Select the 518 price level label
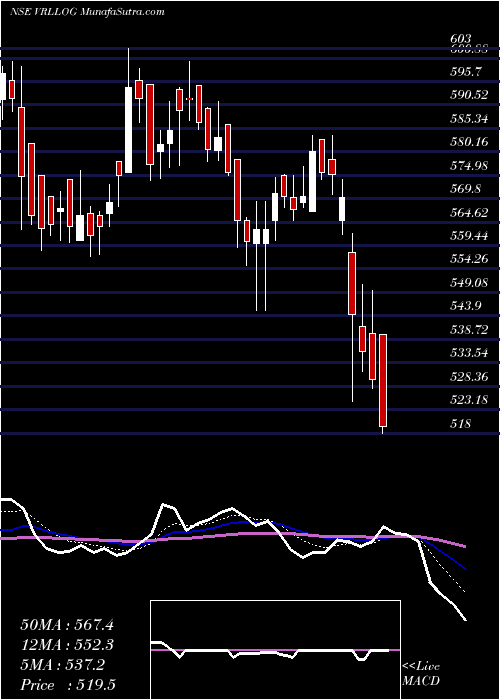500x700 pixels. (461, 423)
